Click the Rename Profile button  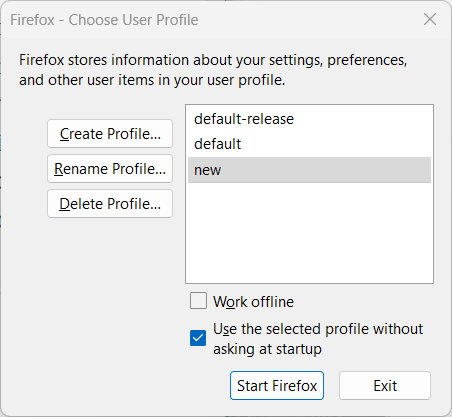point(110,169)
